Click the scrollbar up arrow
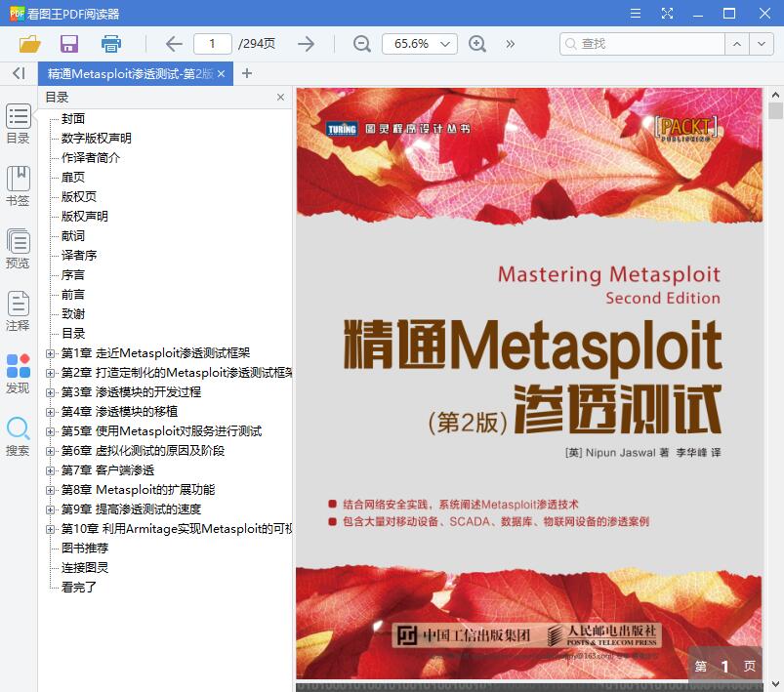This screenshot has height=692, width=784. (x=775, y=94)
